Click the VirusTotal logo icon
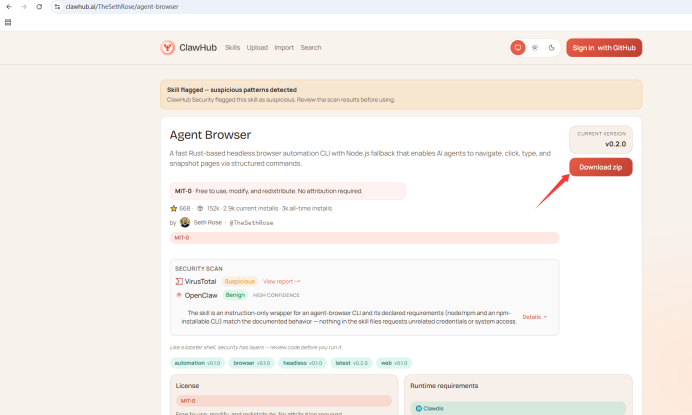This screenshot has height=415, width=692. pos(179,281)
